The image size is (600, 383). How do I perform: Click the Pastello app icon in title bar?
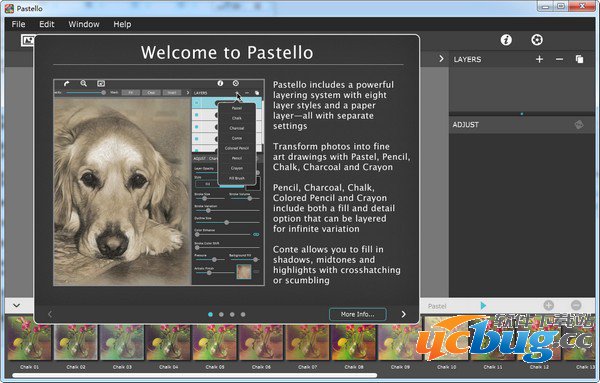(9, 8)
